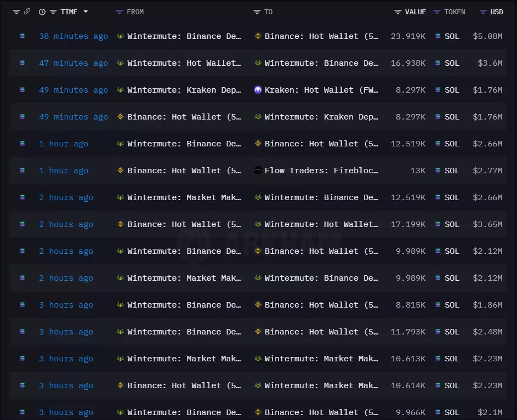
Task: Open 'Binance: Hot Wallet (5…' FROM in 13K row
Action: (184, 171)
